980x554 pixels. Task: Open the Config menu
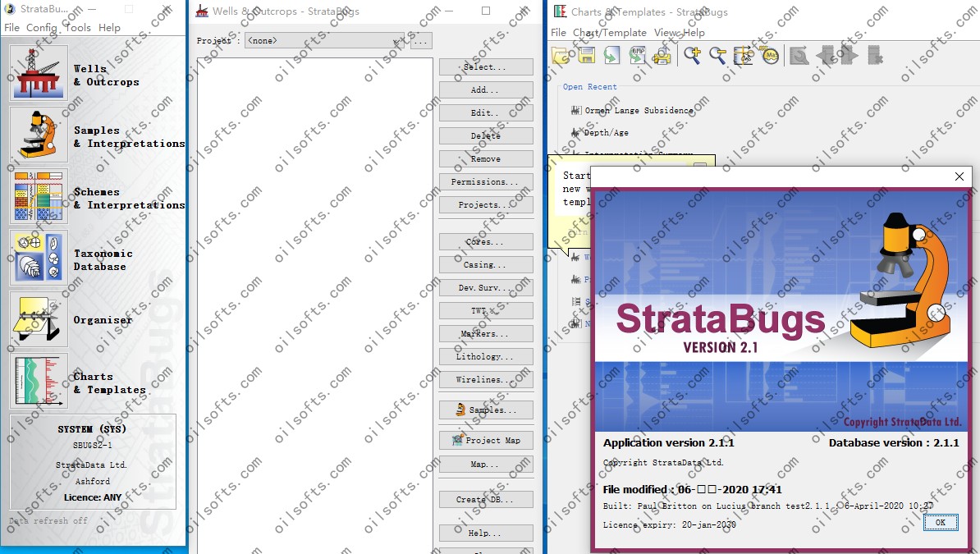click(41, 28)
